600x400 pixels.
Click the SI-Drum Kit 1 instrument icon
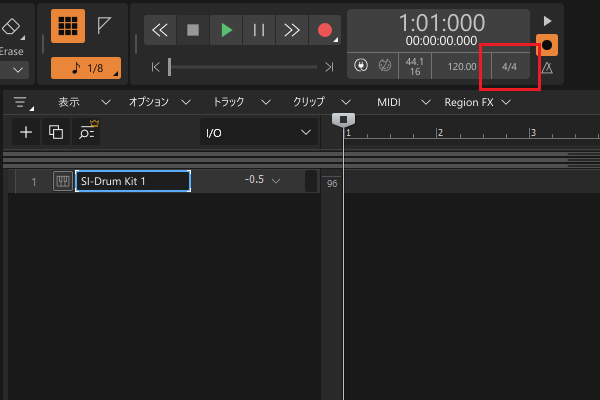[62, 181]
